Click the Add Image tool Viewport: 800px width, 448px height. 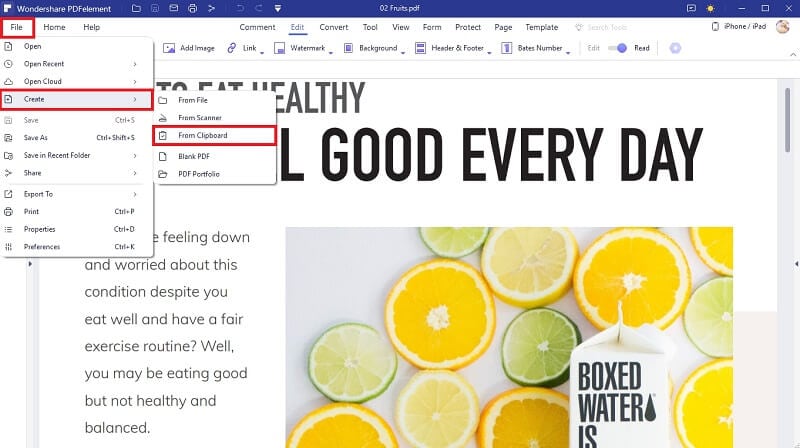(189, 48)
